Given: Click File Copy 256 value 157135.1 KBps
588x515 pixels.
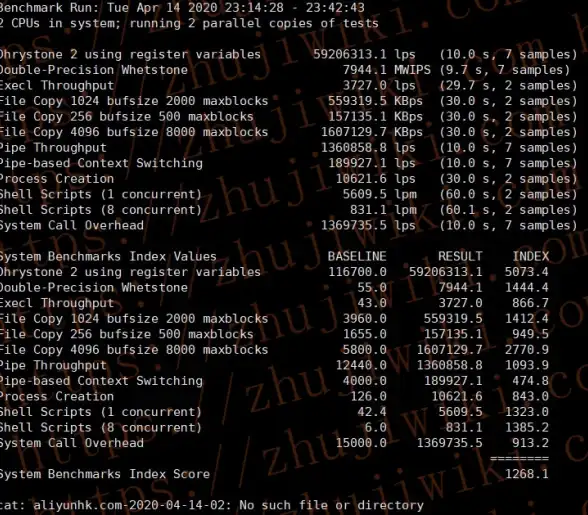Looking at the screenshot, I should [375, 117].
